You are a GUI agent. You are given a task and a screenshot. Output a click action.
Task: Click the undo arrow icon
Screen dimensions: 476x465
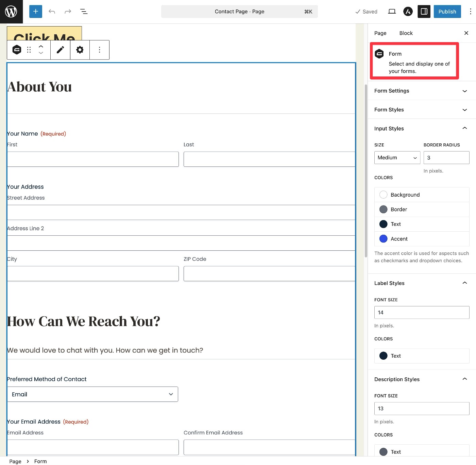pyautogui.click(x=52, y=12)
